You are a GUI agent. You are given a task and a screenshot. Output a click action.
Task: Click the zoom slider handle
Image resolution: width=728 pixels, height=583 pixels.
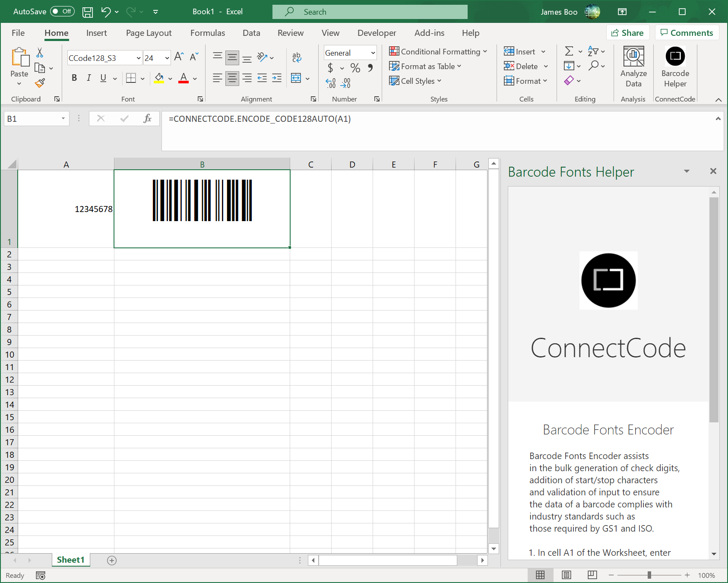649,575
